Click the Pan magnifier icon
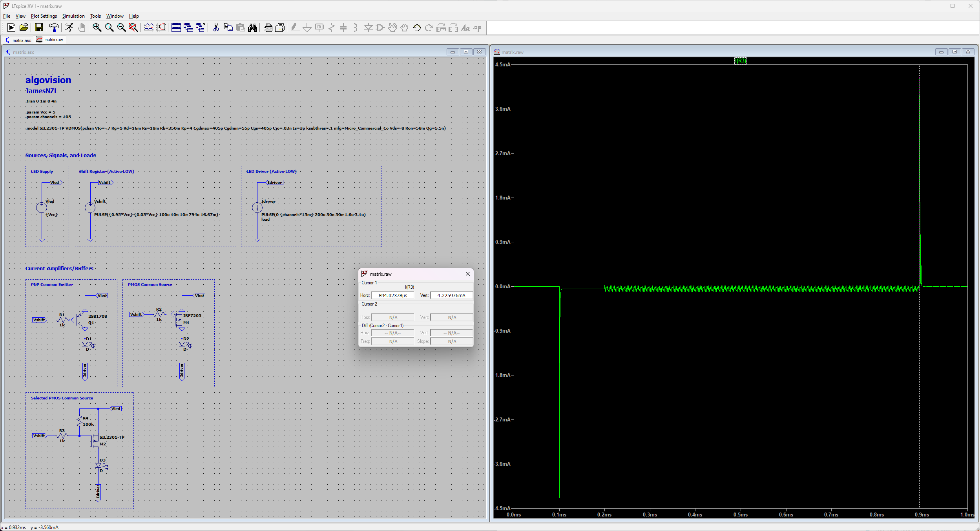This screenshot has width=980, height=531. point(109,27)
